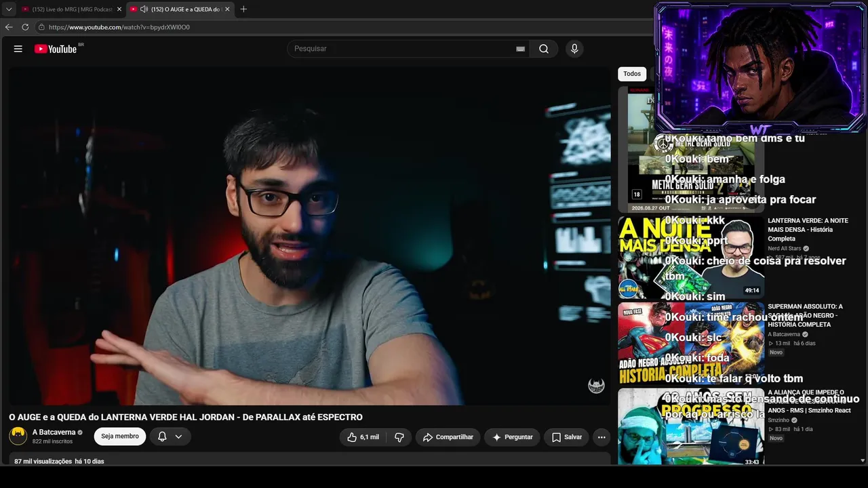Viewport: 868px width, 488px height.
Task: Click the magnifying glass search button
Action: (544, 49)
